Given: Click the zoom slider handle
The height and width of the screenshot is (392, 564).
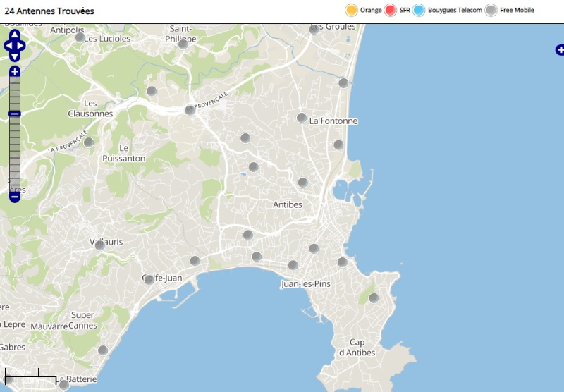Looking at the screenshot, I should pyautogui.click(x=14, y=114).
